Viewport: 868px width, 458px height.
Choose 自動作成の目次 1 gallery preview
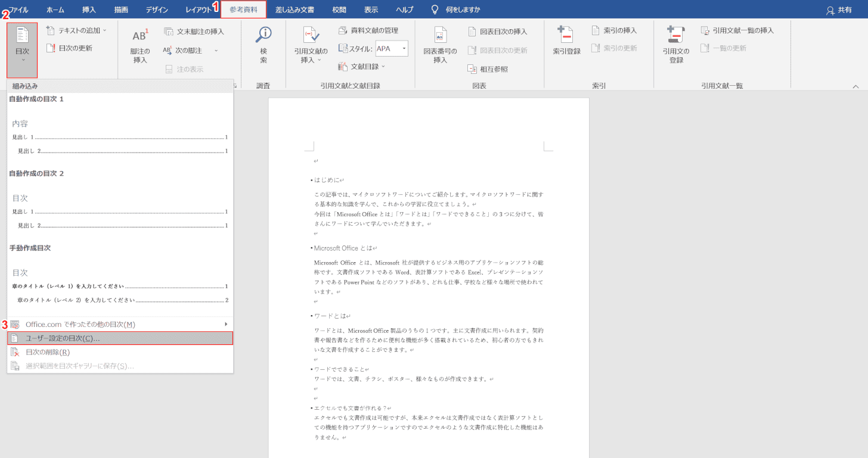(x=120, y=130)
